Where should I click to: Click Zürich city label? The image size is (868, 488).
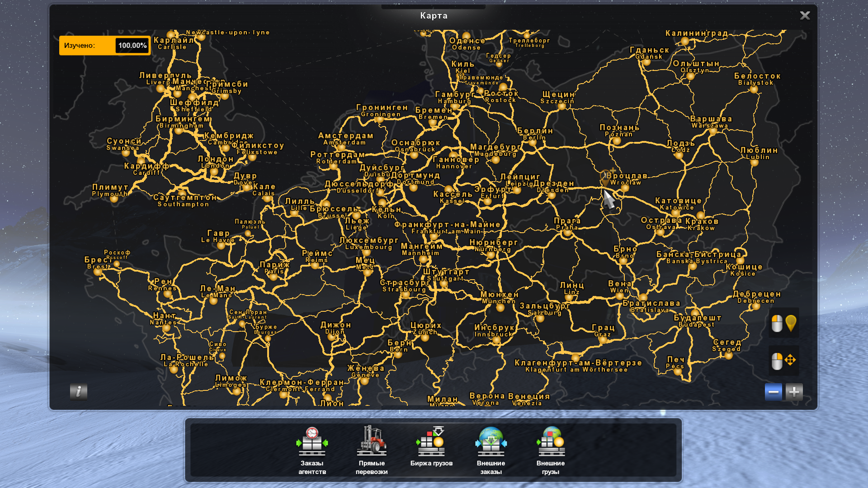pos(425,332)
